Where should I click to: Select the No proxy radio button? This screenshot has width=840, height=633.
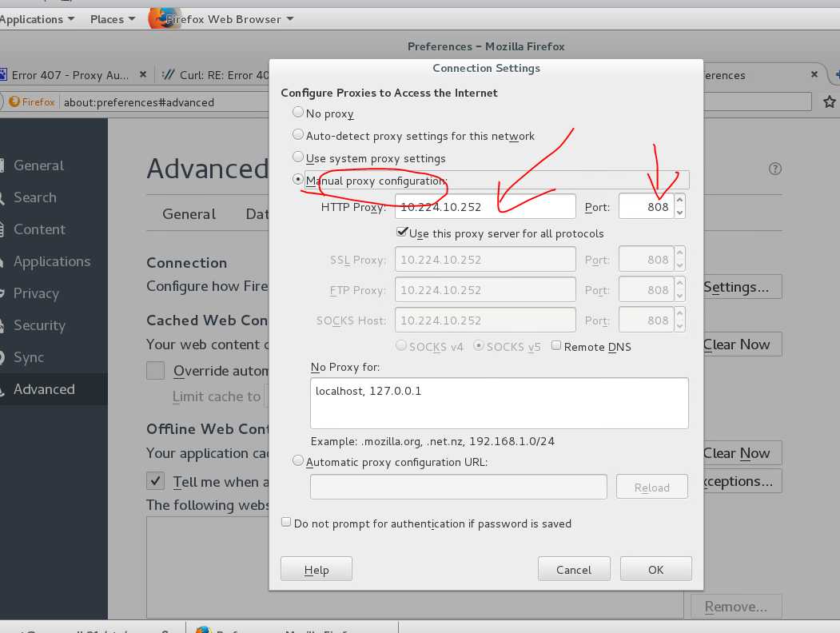click(298, 113)
